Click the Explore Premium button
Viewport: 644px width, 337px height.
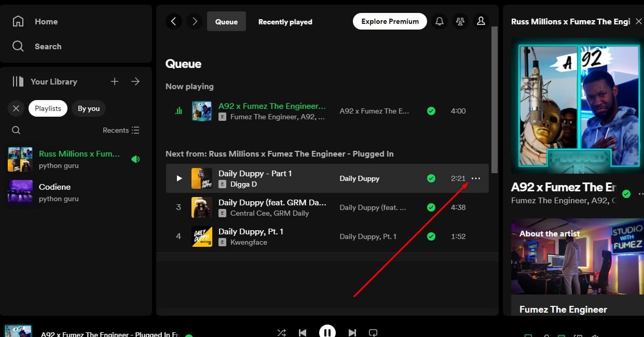pos(390,21)
